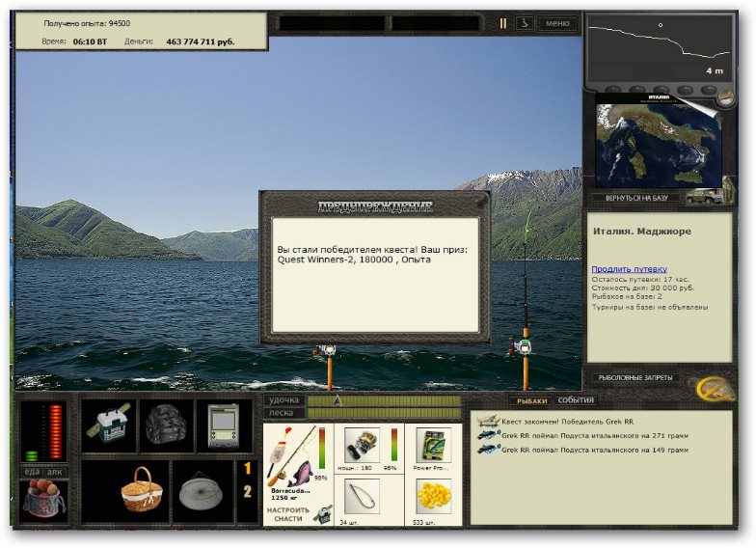This screenshot has width=756, height=548.
Task: Click the hook count '34 шт.'
Action: 349,523
